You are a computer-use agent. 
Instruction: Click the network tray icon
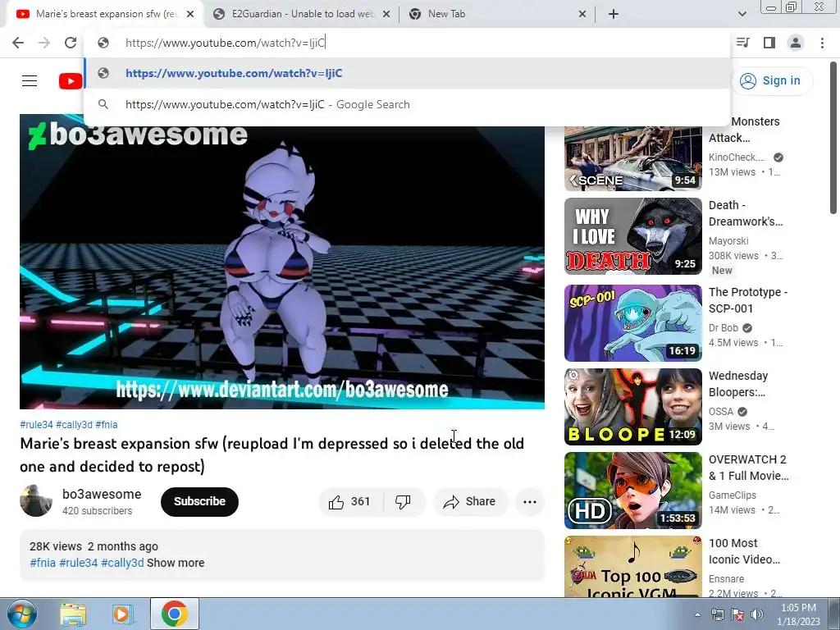pyautogui.click(x=717, y=614)
